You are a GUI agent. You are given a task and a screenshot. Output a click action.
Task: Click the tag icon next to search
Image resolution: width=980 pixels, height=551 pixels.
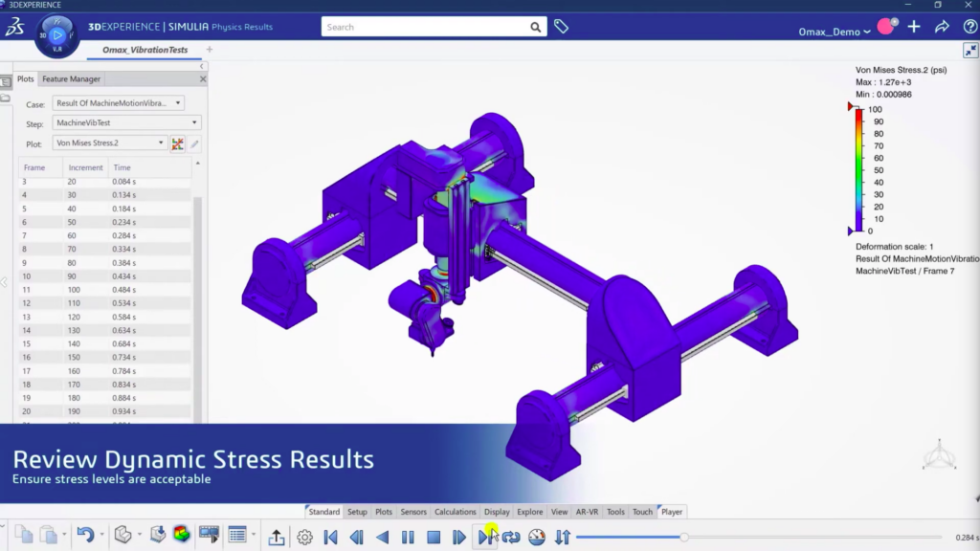pos(561,27)
